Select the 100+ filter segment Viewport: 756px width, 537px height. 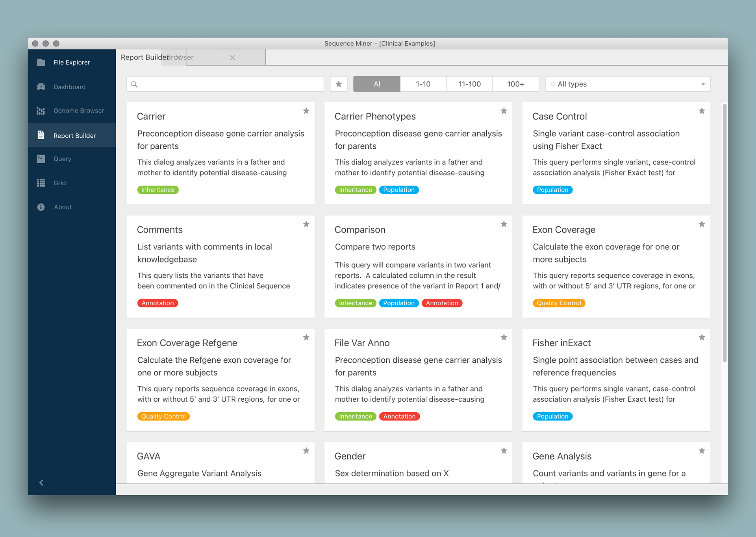point(515,84)
